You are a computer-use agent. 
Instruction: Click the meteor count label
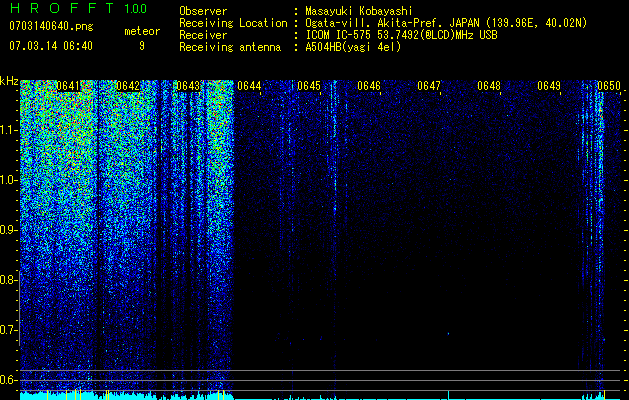142,31
